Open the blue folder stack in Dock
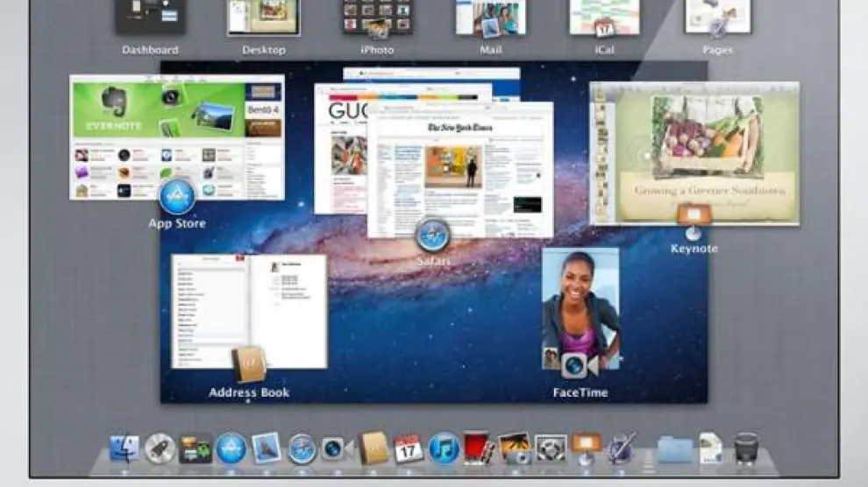Screen dimensions: 868x487 pos(674,448)
